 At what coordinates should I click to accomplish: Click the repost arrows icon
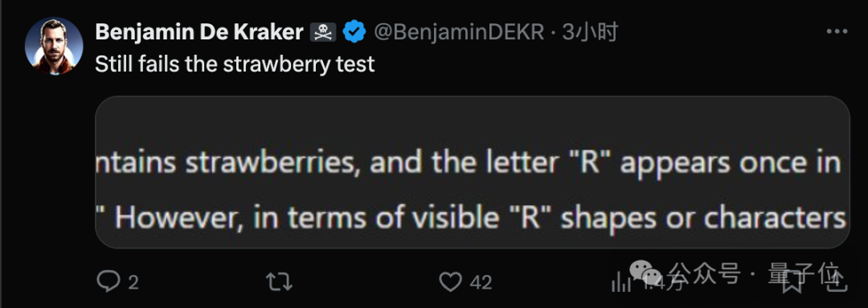pyautogui.click(x=280, y=282)
